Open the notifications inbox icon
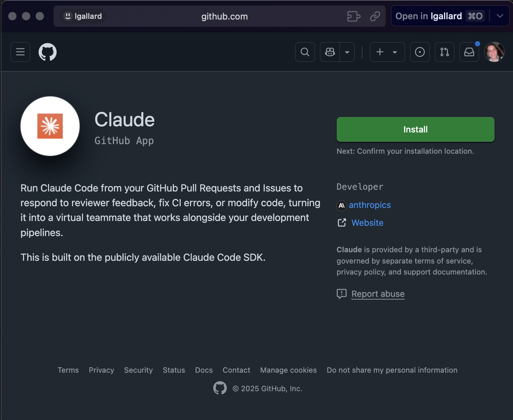The image size is (513, 420). tap(469, 52)
